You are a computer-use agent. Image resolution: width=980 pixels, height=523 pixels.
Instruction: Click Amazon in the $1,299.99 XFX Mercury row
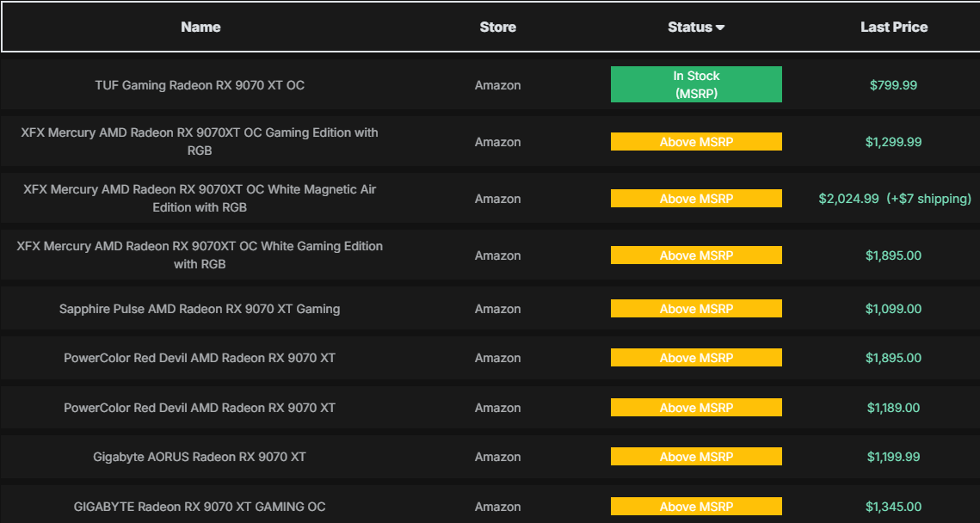[x=497, y=142]
